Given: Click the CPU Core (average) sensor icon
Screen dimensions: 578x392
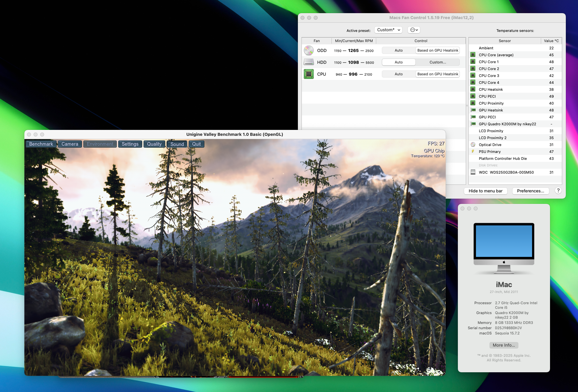Looking at the screenshot, I should [x=473, y=55].
